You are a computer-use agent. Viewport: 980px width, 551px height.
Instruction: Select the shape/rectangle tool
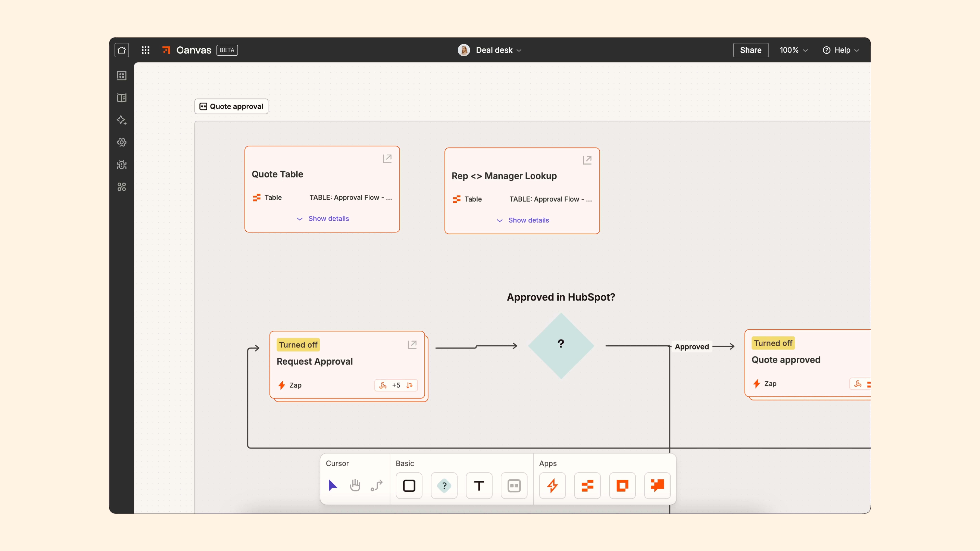pyautogui.click(x=409, y=485)
